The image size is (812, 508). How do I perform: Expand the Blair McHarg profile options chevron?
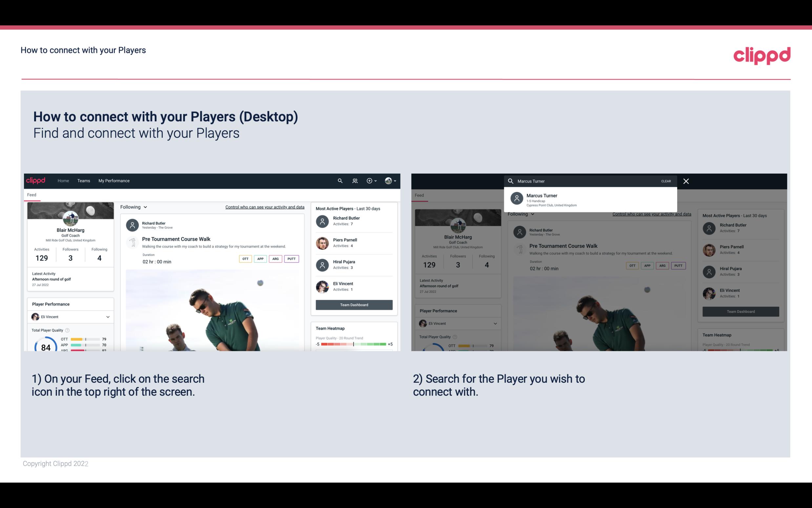pos(395,181)
